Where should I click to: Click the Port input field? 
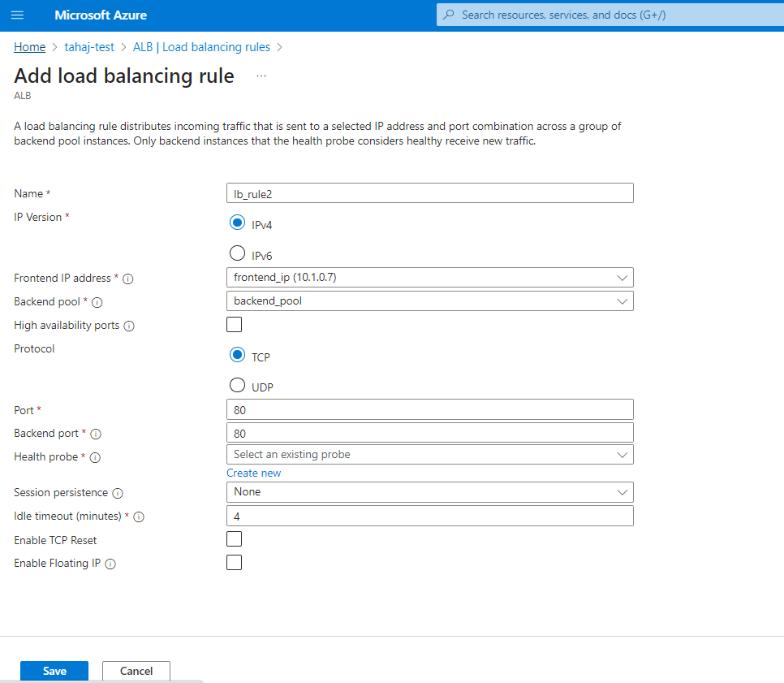point(430,409)
